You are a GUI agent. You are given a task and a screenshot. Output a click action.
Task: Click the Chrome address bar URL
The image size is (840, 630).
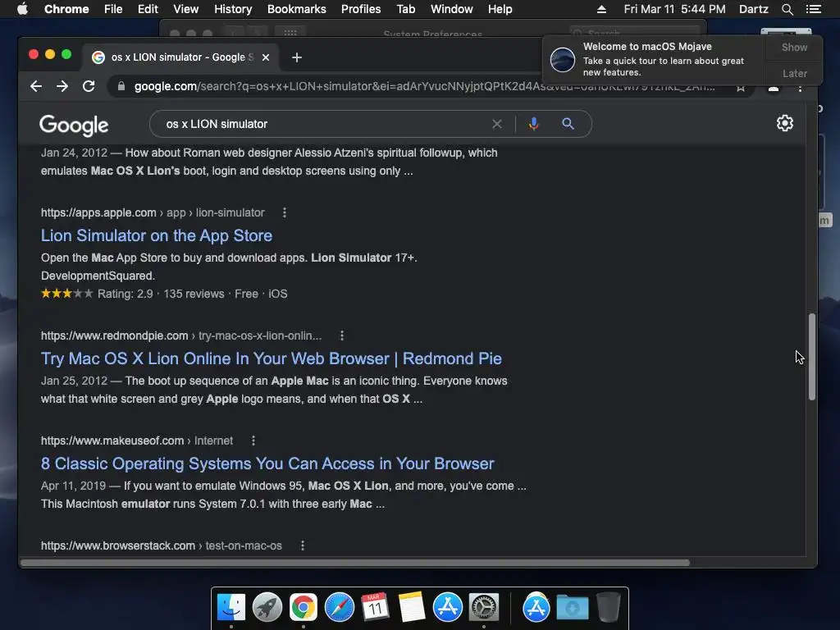(x=424, y=87)
